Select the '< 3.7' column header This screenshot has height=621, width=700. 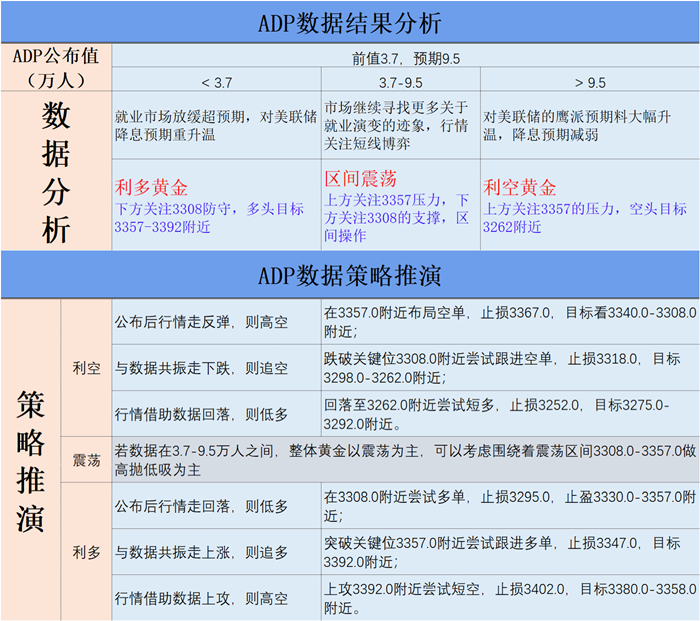point(217,79)
